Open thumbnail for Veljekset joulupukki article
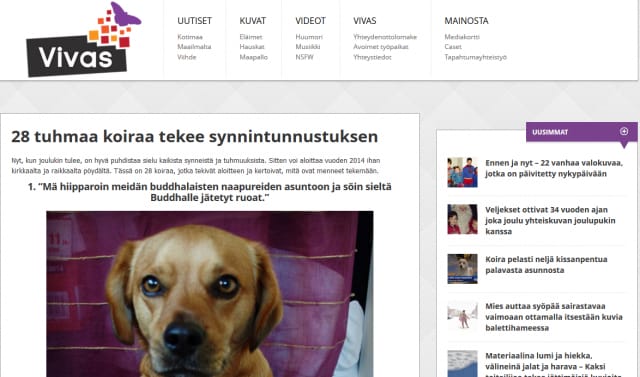The width and height of the screenshot is (640, 377). (x=462, y=219)
